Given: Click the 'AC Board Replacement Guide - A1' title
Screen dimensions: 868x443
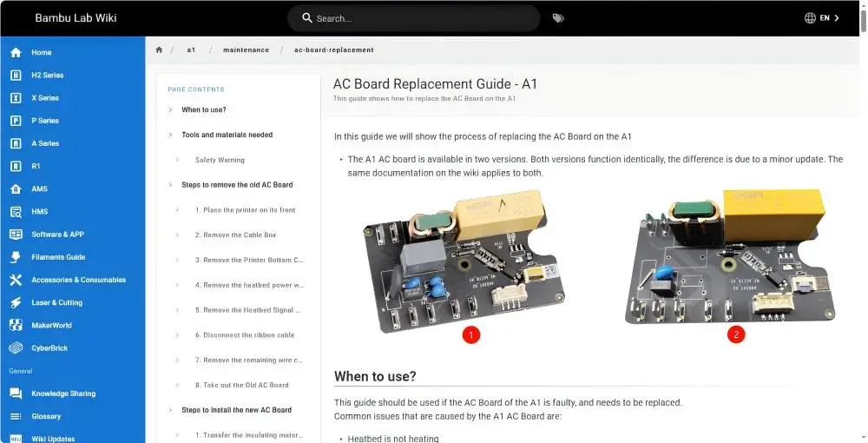Looking at the screenshot, I should [435, 83].
